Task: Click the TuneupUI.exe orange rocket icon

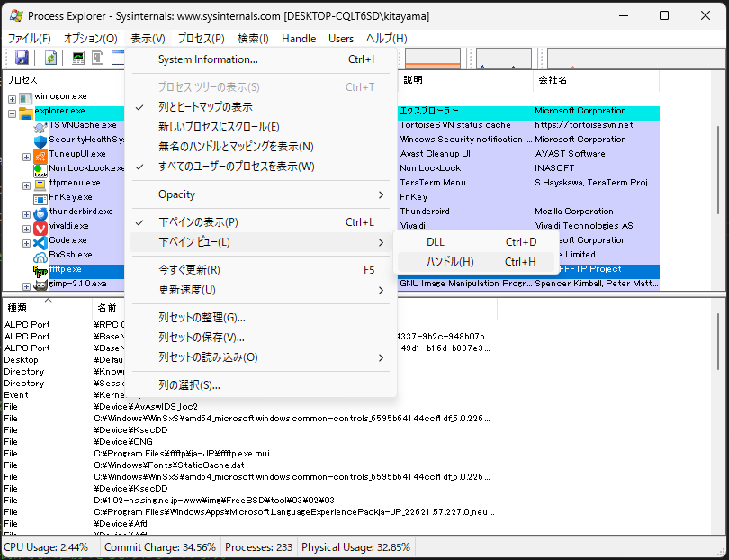Action: click(x=40, y=156)
